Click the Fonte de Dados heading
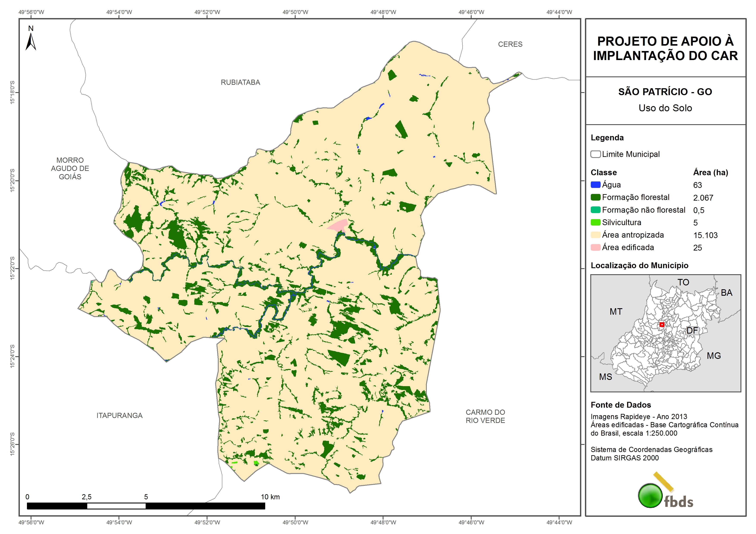The image size is (756, 534). [x=621, y=405]
